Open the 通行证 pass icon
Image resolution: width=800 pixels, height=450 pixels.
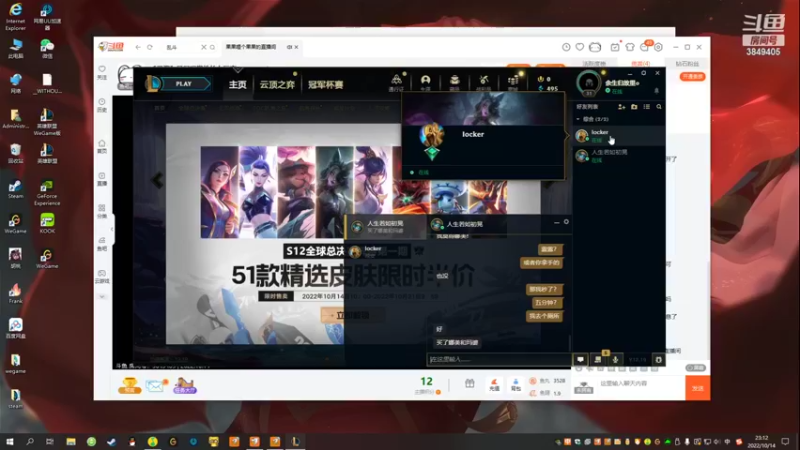point(396,82)
